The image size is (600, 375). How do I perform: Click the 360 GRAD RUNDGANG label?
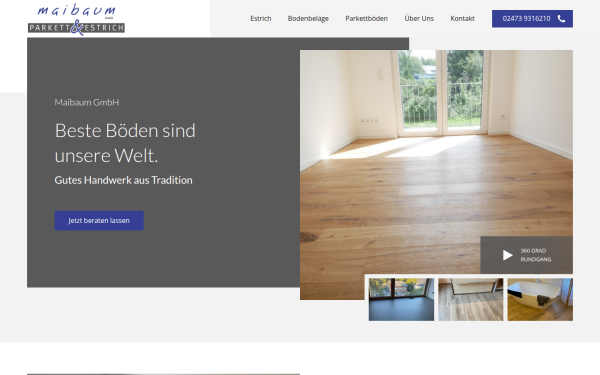tap(536, 255)
